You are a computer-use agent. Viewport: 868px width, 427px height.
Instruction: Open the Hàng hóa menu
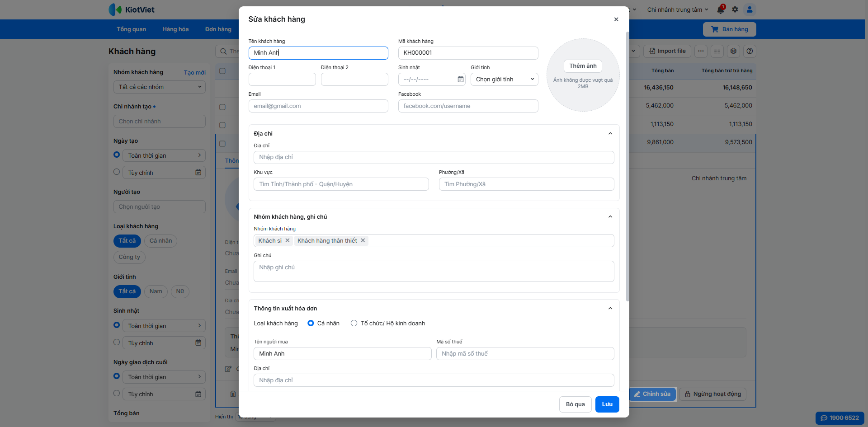pos(175,29)
